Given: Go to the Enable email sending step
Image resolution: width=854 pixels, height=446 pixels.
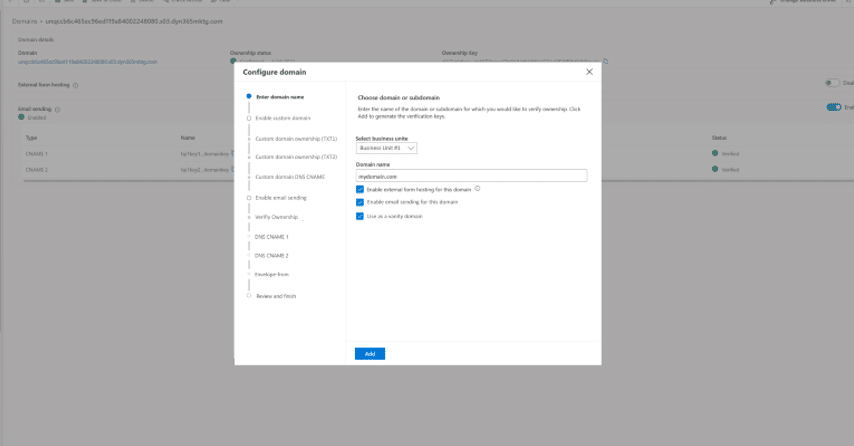Looking at the screenshot, I should click(x=280, y=198).
